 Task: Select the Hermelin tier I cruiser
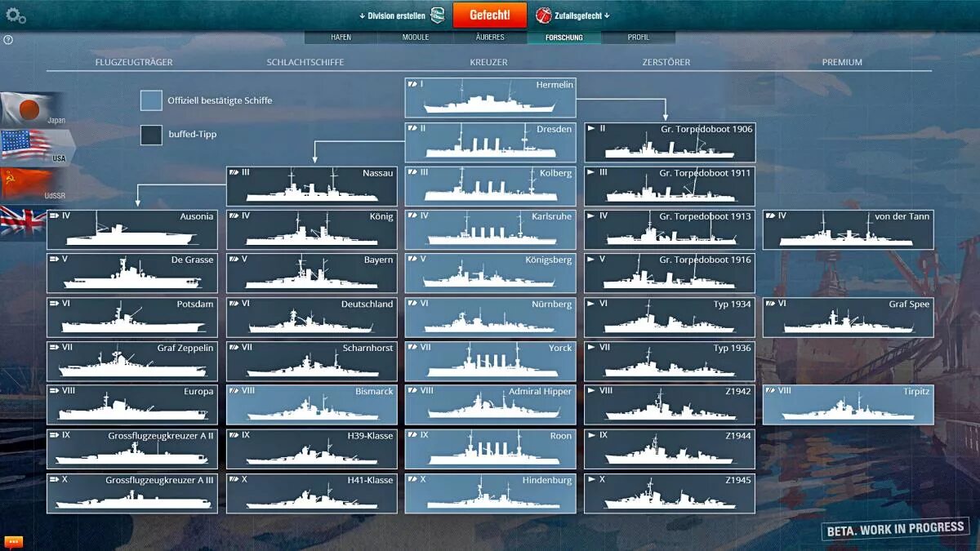[x=490, y=97]
